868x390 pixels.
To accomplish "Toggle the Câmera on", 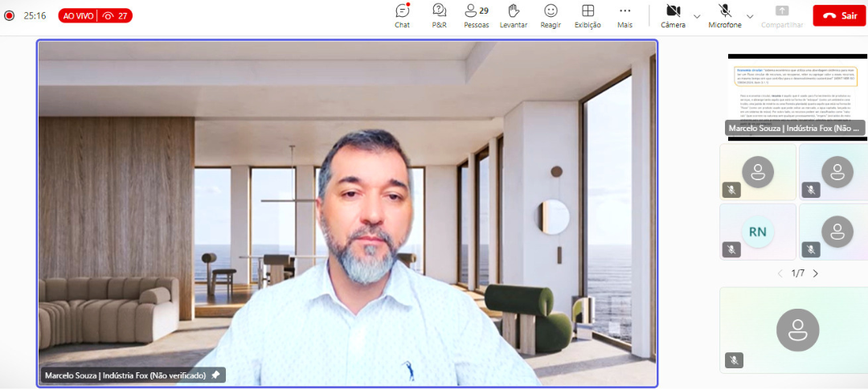I will tap(674, 15).
